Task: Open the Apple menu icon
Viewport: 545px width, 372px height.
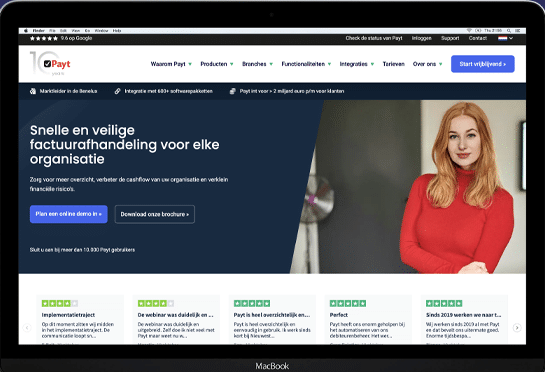Action: (x=26, y=31)
